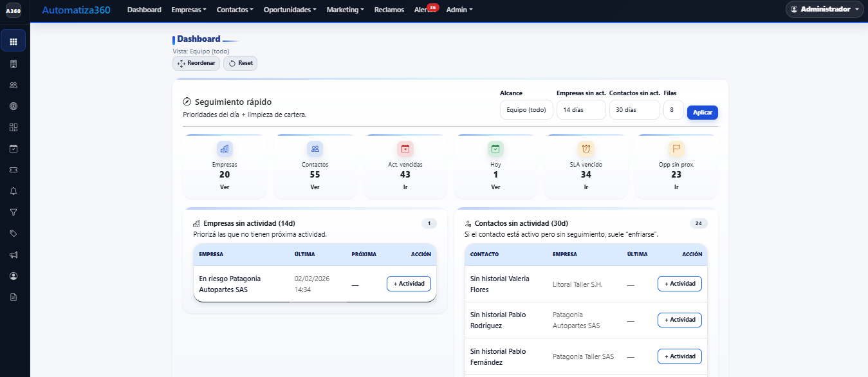868x377 pixels.
Task: Click the red calendar icon on Act. vencidas card
Action: tap(405, 148)
